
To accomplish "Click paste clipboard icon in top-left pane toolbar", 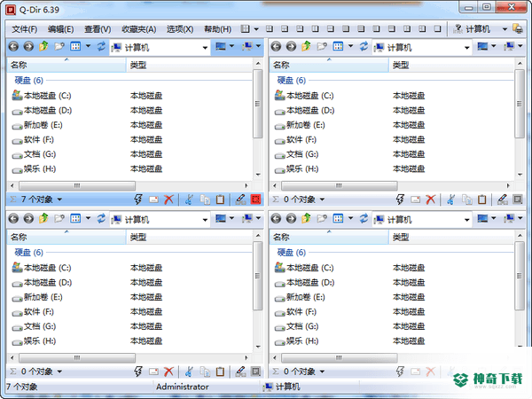I will tap(221, 199).
